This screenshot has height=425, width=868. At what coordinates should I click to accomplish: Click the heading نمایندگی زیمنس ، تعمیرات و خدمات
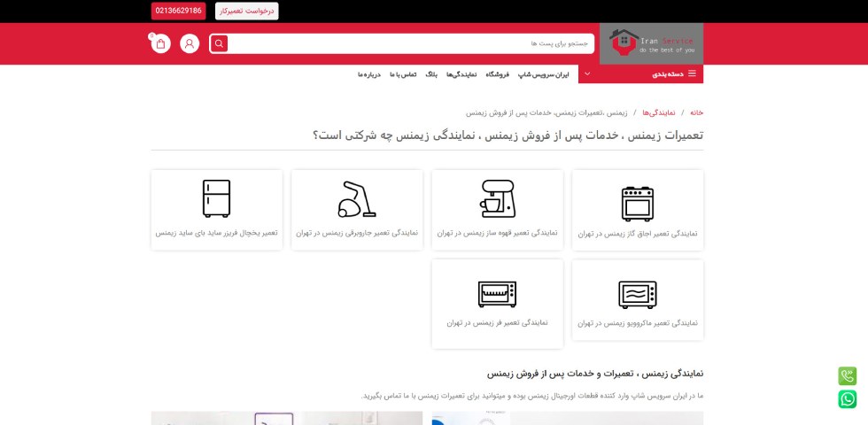coord(595,374)
